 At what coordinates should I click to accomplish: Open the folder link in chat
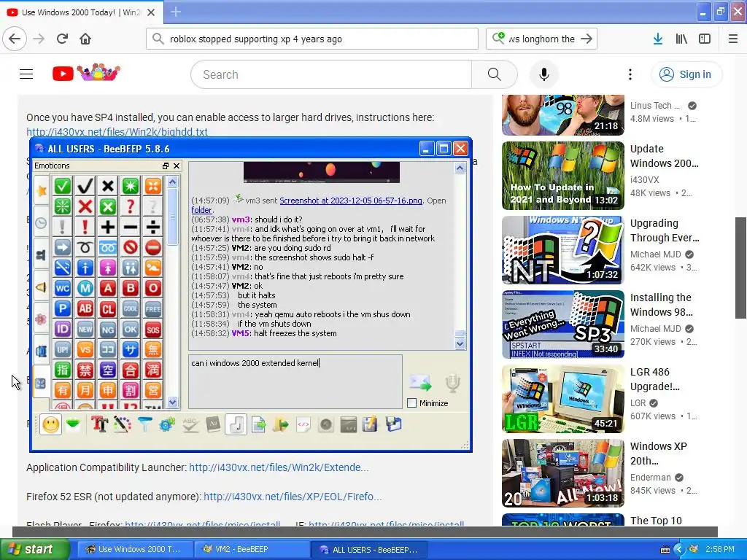pos(201,210)
